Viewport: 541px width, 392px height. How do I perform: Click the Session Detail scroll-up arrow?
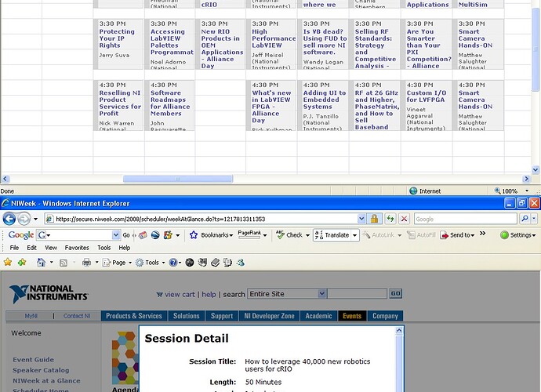[399, 330]
